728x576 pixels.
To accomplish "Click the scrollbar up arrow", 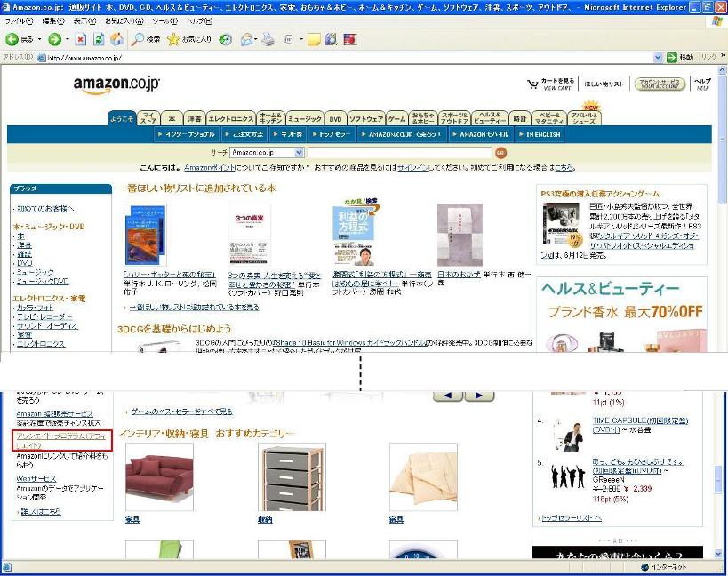I will (x=722, y=70).
